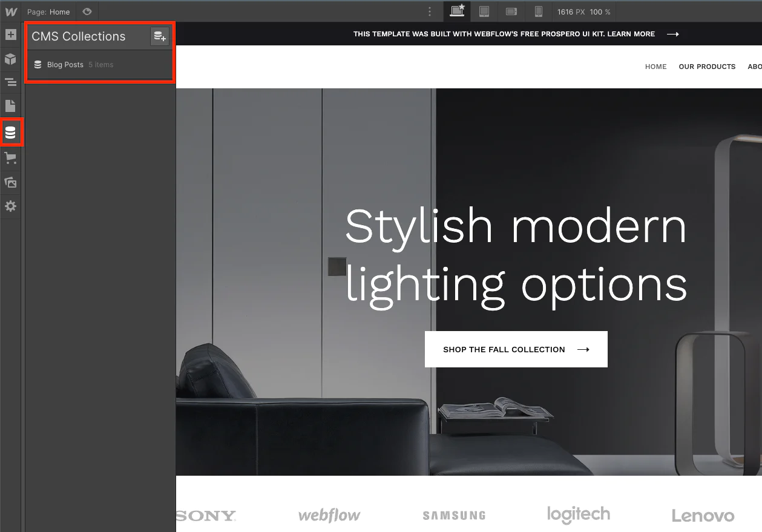Screen dimensions: 762x532
Task: Open the Add Elements panel
Action: 10,34
